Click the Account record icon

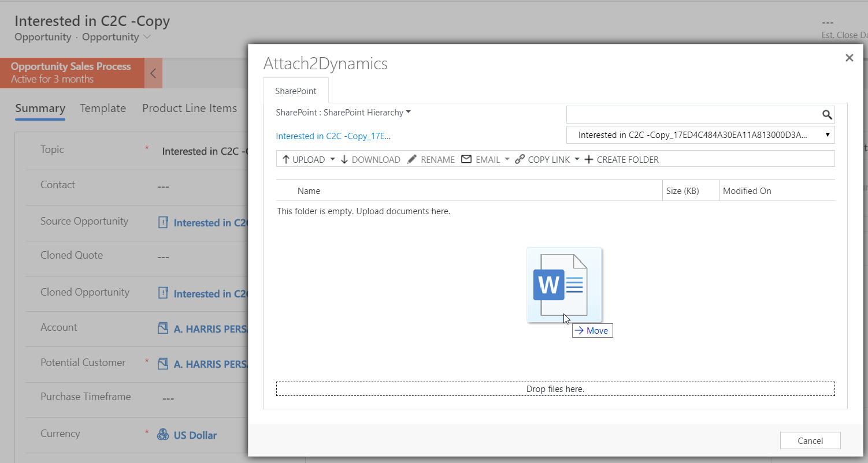(163, 328)
